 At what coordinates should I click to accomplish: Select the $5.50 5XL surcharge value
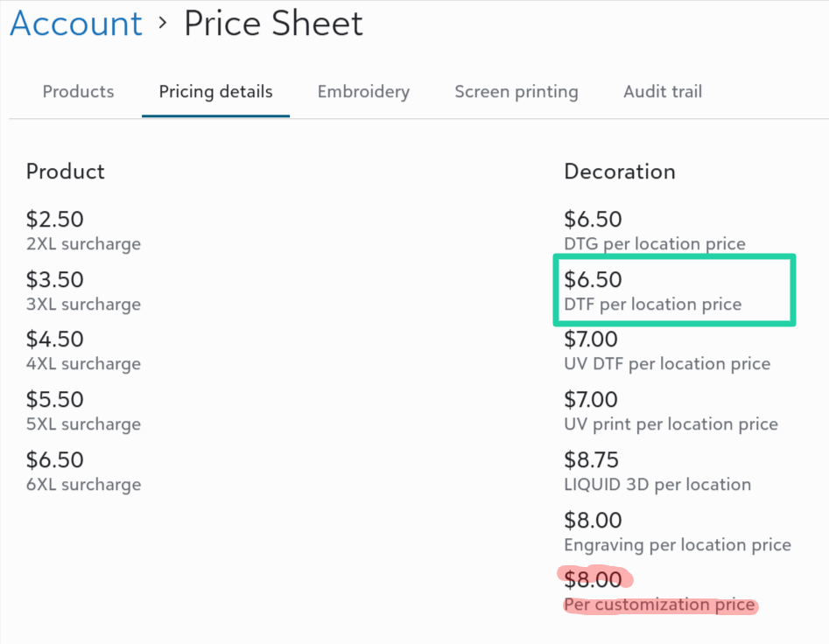pyautogui.click(x=55, y=400)
